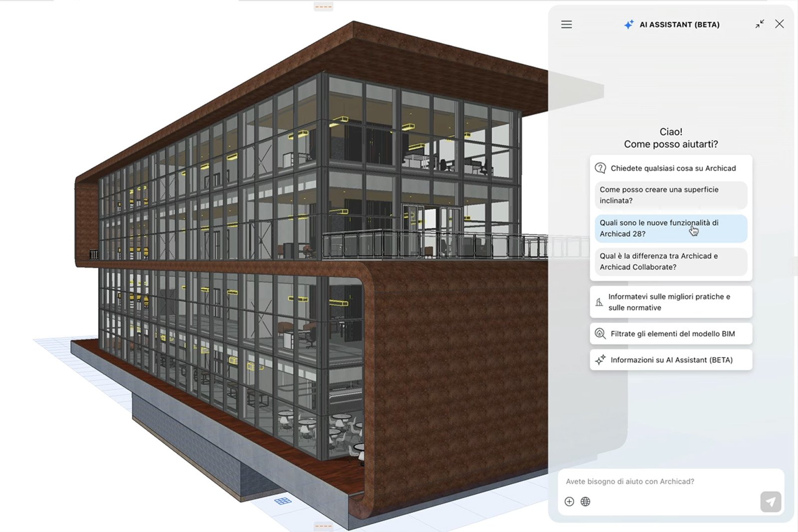Select the magnifier-house icon for BIM element filtering
798x532 pixels.
[x=600, y=334]
